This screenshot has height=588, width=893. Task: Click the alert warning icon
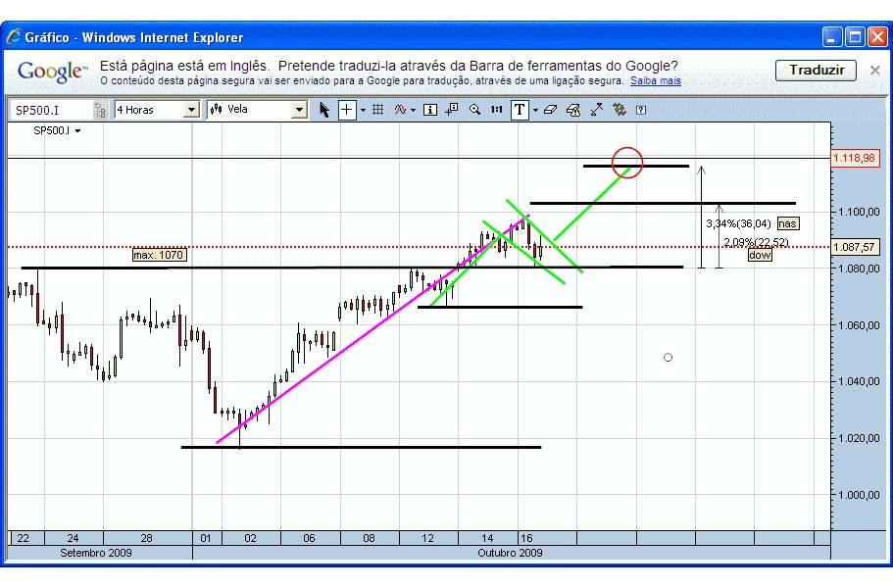coord(572,110)
